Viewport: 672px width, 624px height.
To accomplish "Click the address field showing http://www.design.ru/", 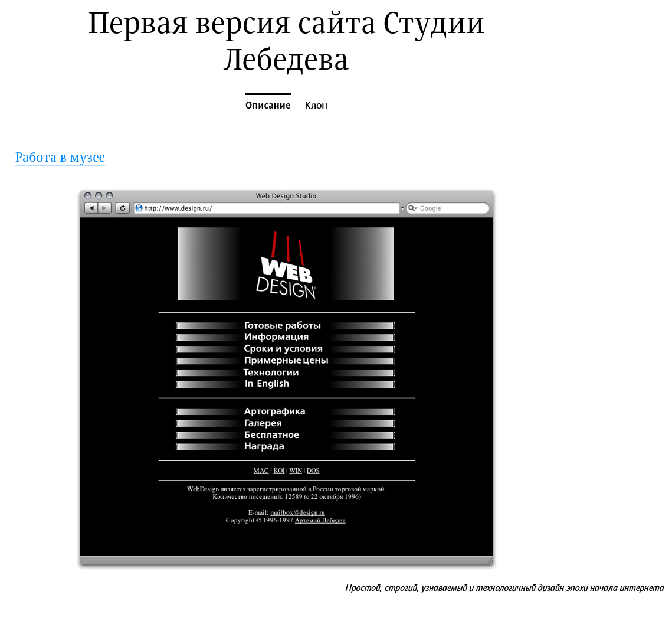I will point(267,208).
